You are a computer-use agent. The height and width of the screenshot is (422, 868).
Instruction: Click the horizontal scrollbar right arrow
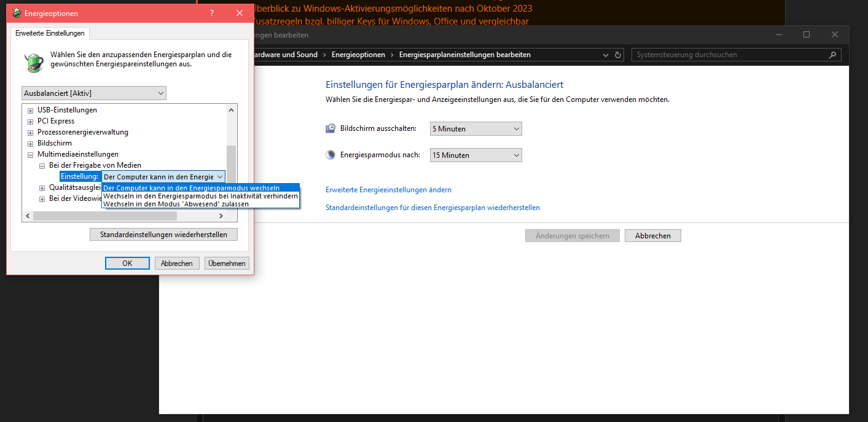222,216
